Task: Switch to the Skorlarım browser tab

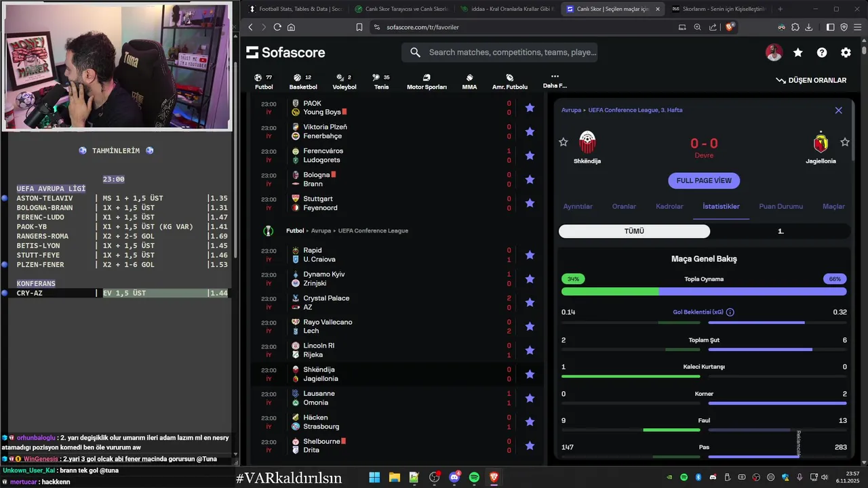Action: tap(719, 9)
